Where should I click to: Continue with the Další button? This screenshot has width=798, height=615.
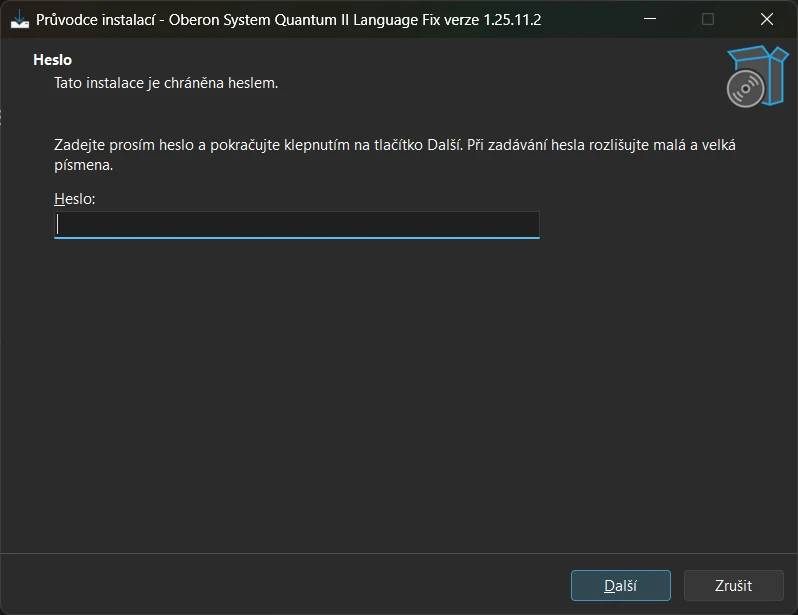[x=621, y=585]
